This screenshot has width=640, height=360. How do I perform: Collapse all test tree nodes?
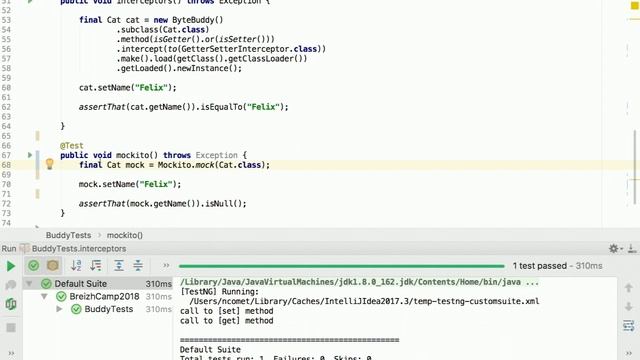pos(138,266)
